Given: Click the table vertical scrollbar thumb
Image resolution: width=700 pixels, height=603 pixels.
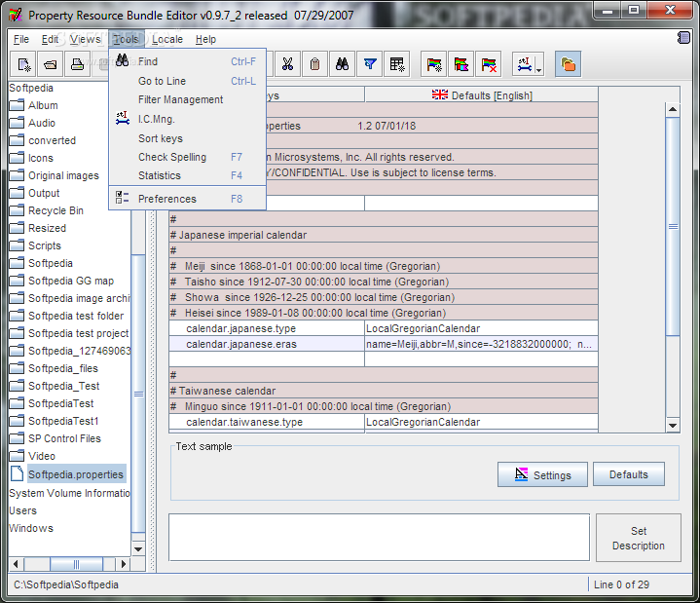Looking at the screenshot, I should [673, 226].
